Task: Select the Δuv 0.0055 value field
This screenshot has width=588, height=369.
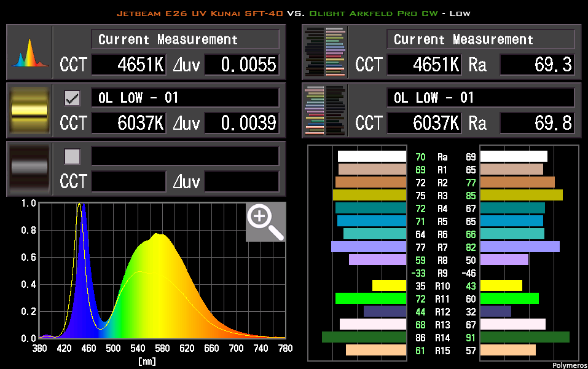Action: click(241, 65)
